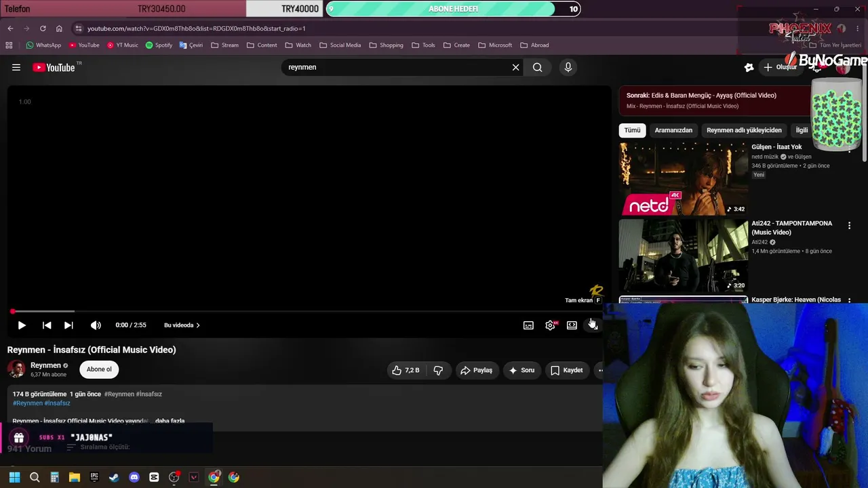The width and height of the screenshot is (868, 488).
Task: Toggle subtitles on the video player
Action: click(528, 325)
